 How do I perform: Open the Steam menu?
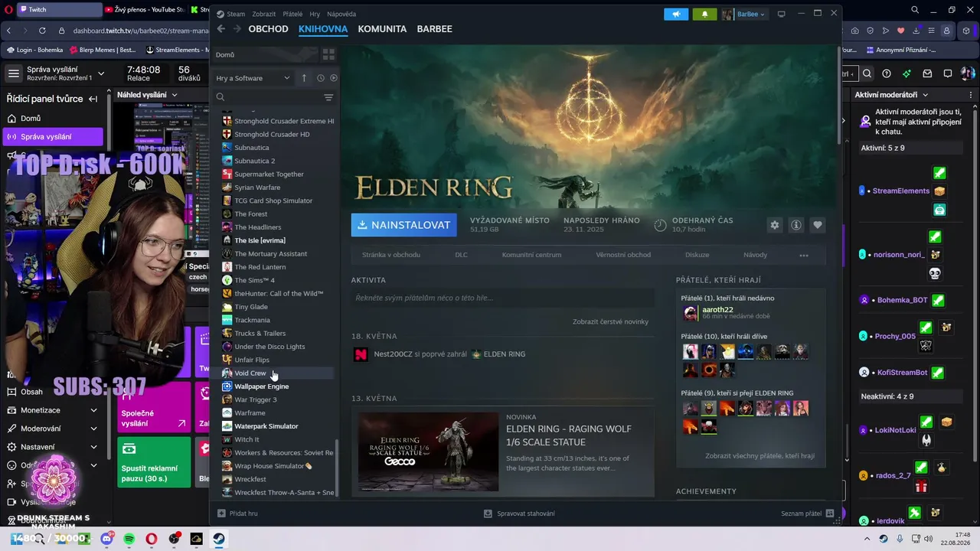pos(230,14)
